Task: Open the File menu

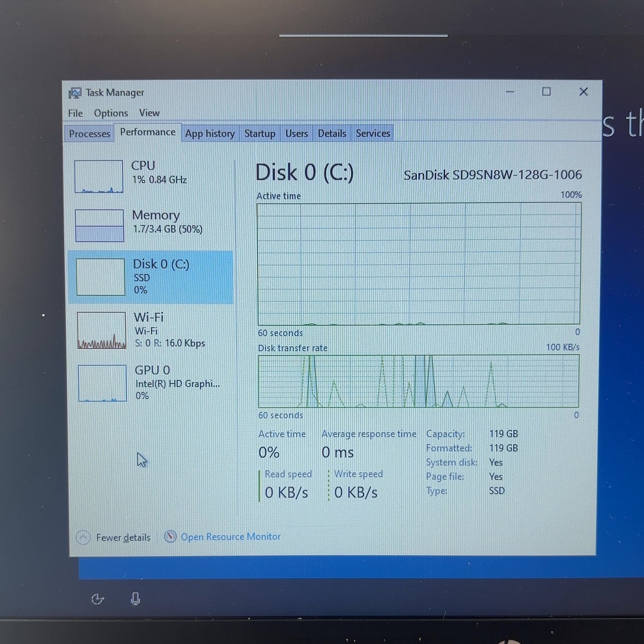Action: pos(75,113)
